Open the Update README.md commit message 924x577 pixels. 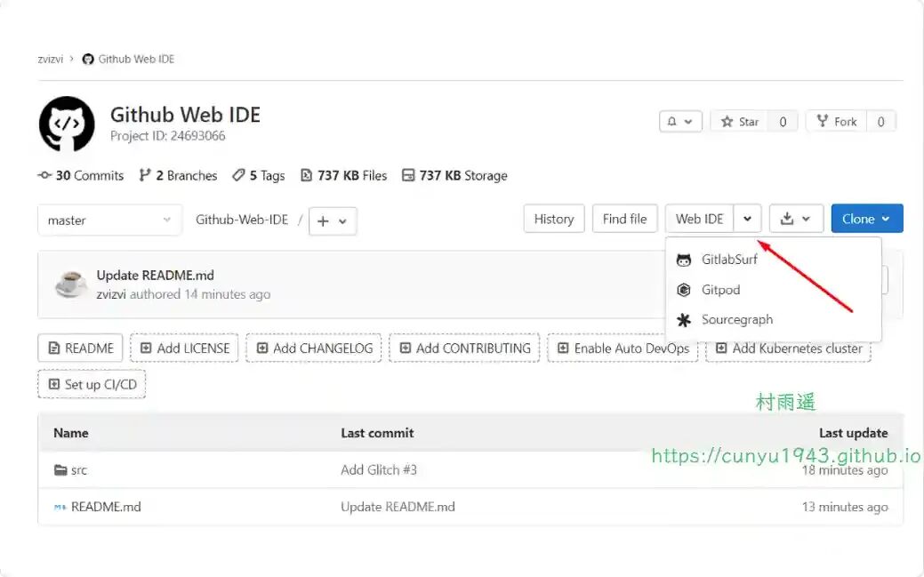click(x=155, y=276)
